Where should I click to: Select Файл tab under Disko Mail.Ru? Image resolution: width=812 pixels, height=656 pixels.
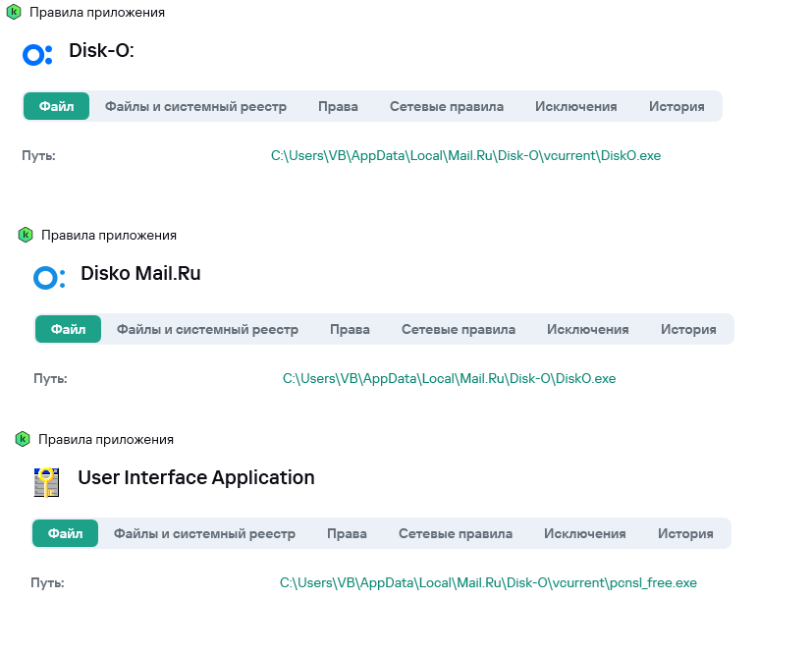pos(68,330)
